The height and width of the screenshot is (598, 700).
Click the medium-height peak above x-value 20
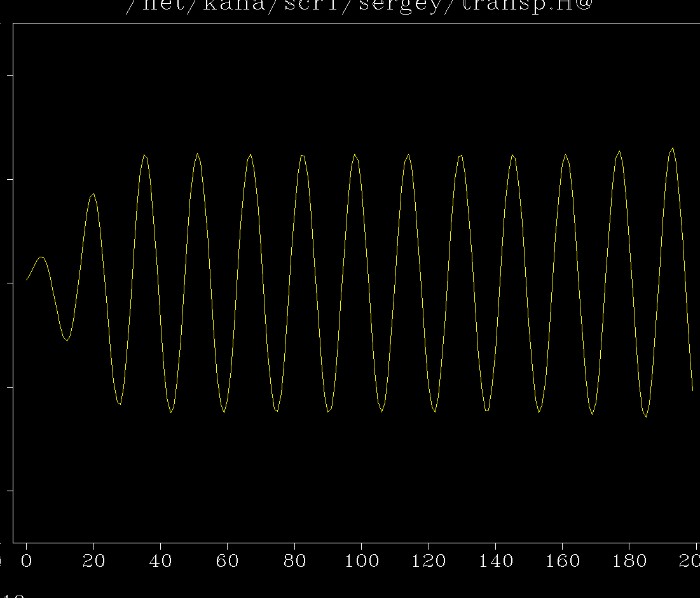click(93, 194)
